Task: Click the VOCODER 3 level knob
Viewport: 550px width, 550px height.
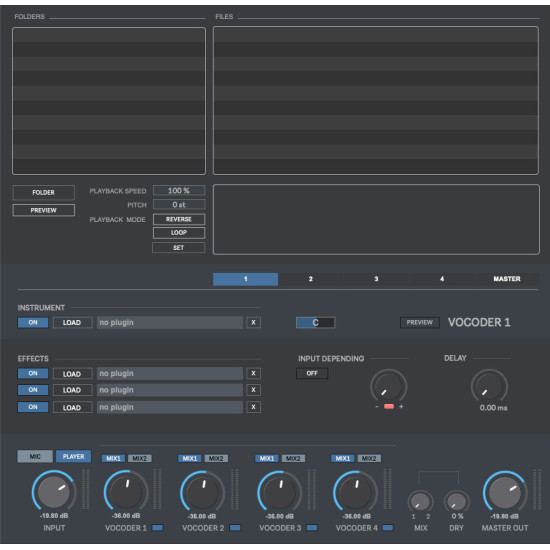Action: click(280, 491)
